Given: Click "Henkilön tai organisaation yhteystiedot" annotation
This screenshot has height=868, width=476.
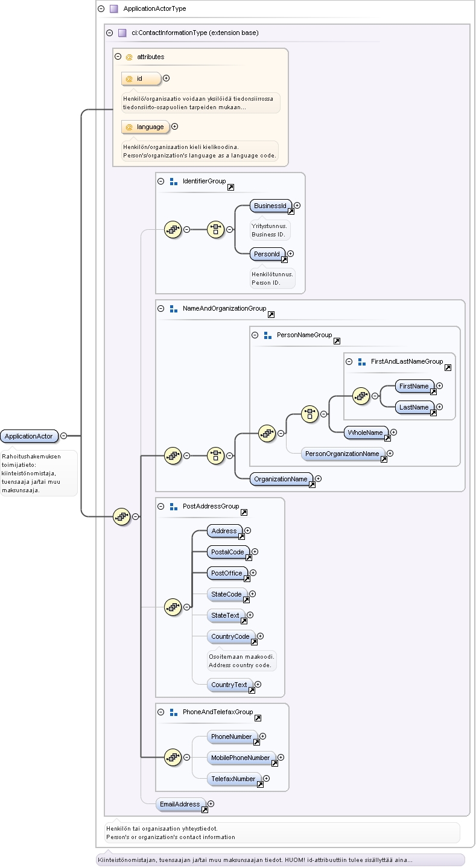Looking at the screenshot, I should click(162, 828).
